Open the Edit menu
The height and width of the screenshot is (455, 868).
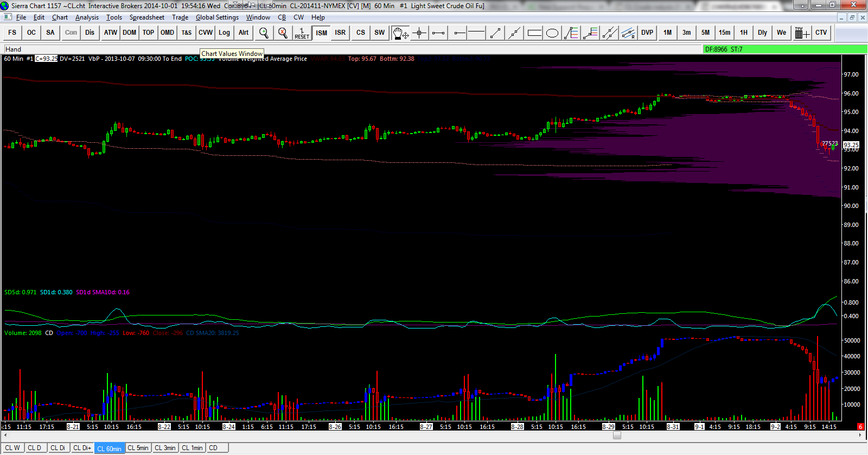tap(39, 17)
